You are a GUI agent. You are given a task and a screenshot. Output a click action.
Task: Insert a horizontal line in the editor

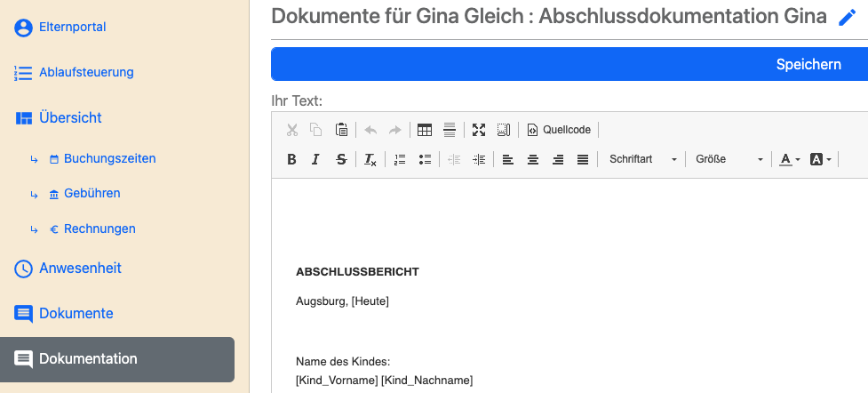pyautogui.click(x=450, y=130)
